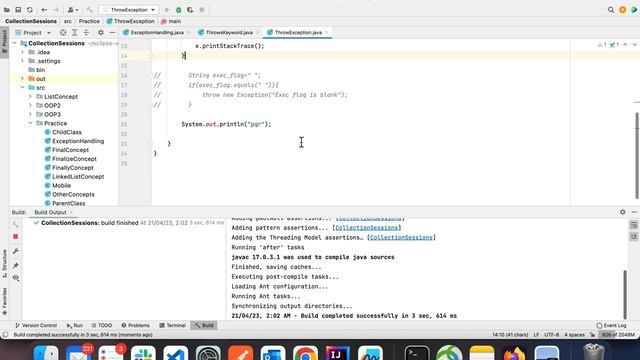640x360 pixels.
Task: Expand the out folder
Action: click(x=22, y=79)
